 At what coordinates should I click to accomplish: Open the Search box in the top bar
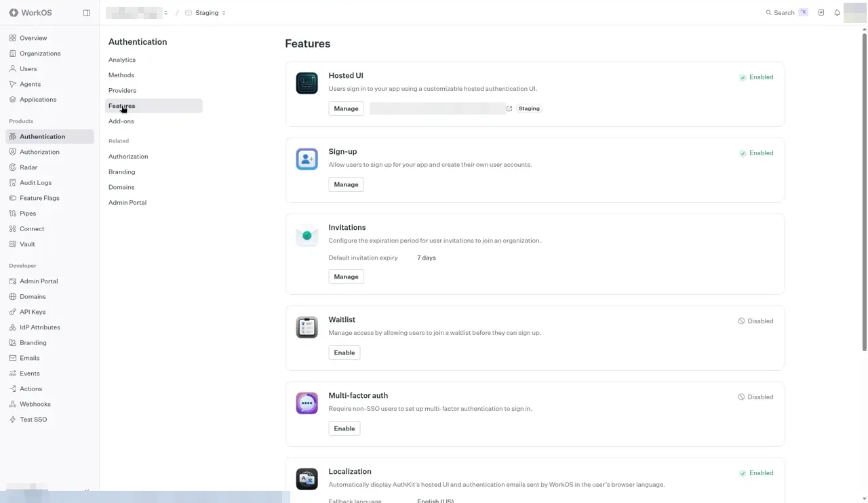click(787, 13)
